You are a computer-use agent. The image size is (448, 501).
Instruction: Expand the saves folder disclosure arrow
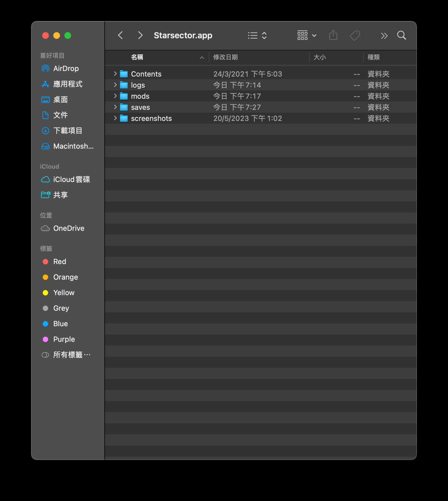pos(115,107)
